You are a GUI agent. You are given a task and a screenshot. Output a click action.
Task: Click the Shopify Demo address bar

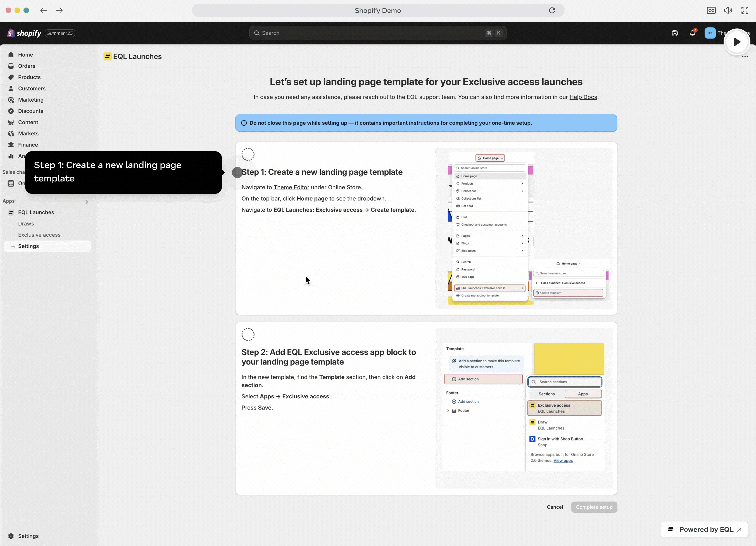click(x=378, y=10)
